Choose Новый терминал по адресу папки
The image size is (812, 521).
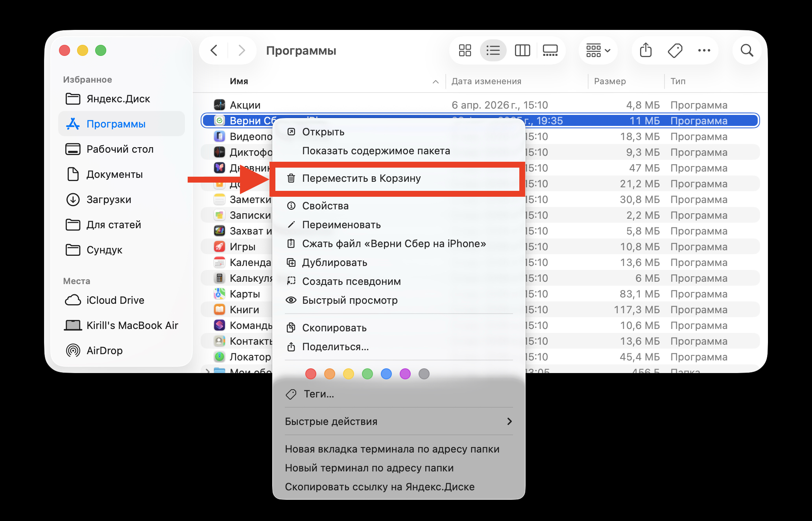(399, 468)
